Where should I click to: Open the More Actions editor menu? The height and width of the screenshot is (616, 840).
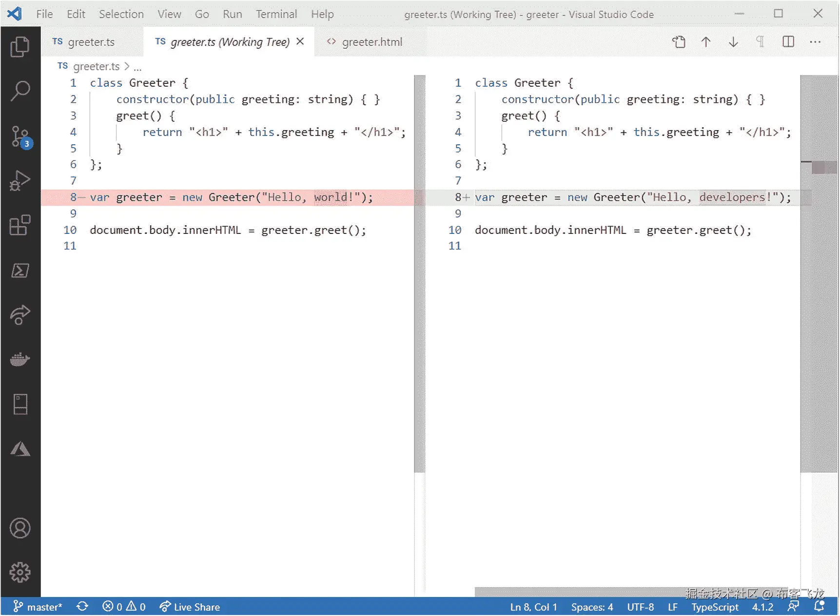tap(815, 42)
